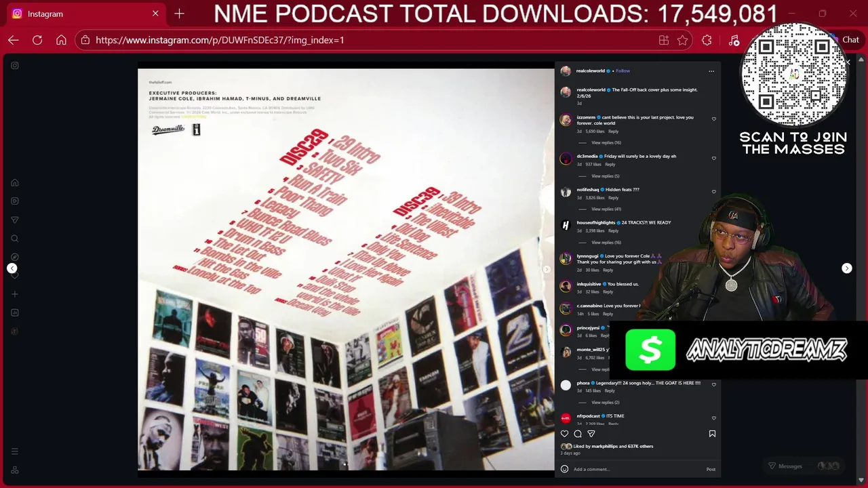
Task: Open a new browser tab
Action: tap(179, 14)
